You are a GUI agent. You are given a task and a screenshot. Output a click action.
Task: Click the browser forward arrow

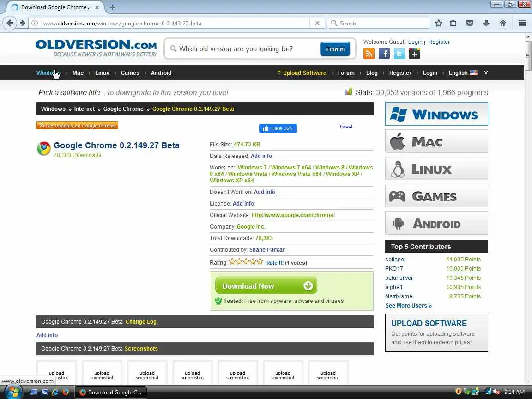coord(22,23)
